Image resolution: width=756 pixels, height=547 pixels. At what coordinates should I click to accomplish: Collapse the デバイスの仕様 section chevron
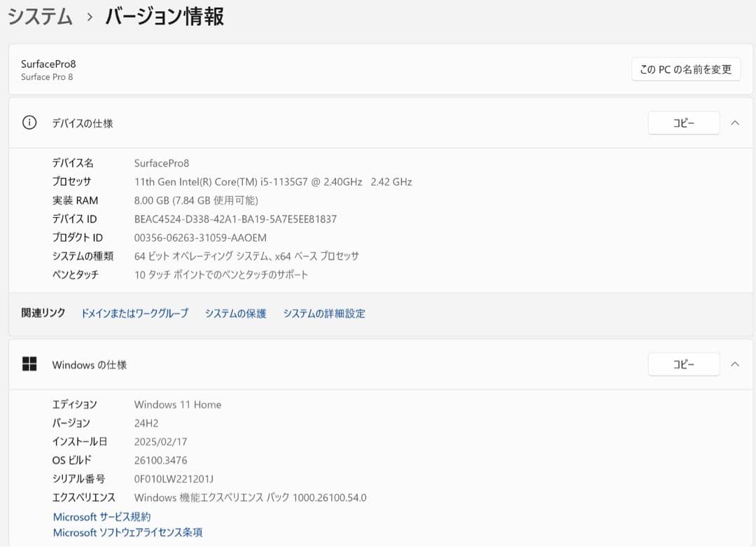pos(734,123)
